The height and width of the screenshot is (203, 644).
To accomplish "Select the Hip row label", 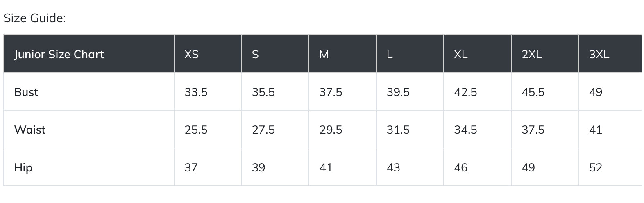I will [x=23, y=167].
